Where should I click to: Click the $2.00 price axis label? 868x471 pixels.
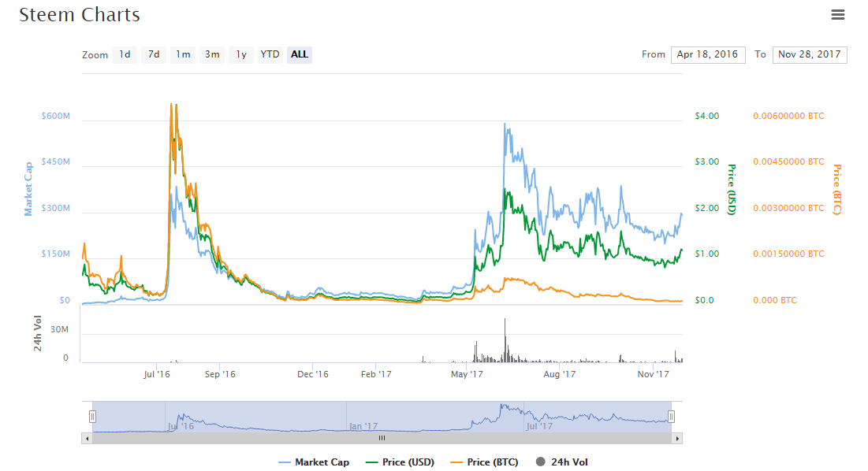pos(707,209)
